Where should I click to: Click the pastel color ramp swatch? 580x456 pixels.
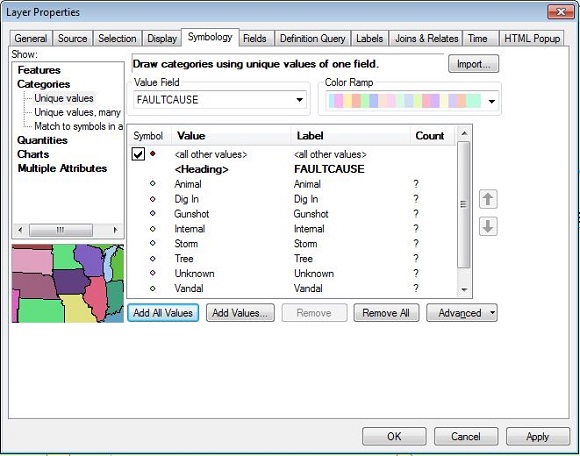coord(405,101)
